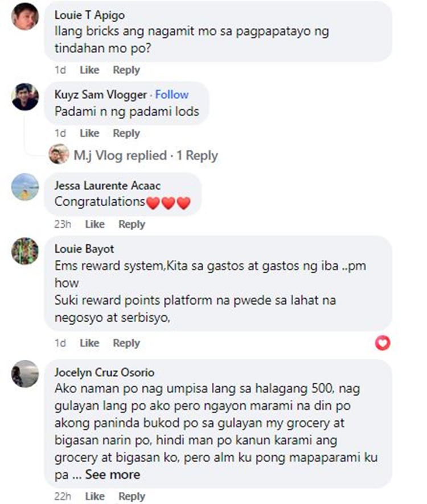Image resolution: width=427 pixels, height=504 pixels.
Task: Expand the M.j Vlog replied thread
Action: coord(146,155)
